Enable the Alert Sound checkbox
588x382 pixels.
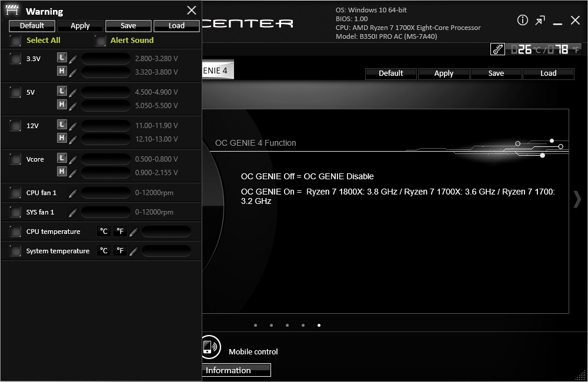(x=100, y=41)
